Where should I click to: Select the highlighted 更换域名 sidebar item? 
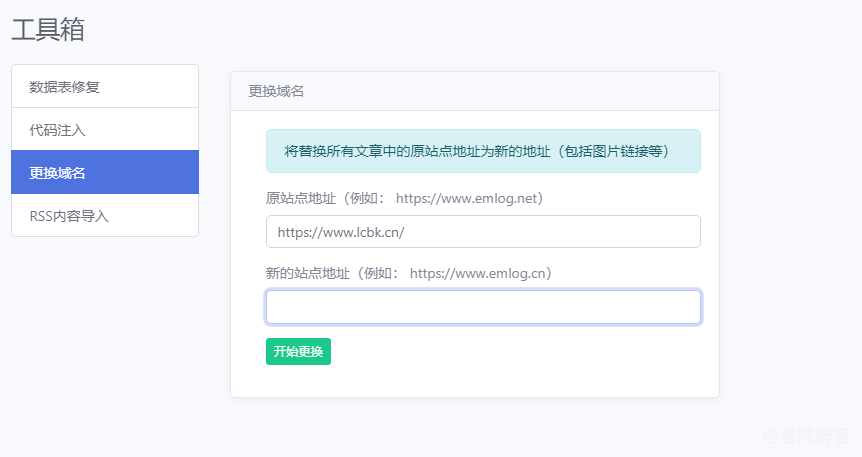[58, 173]
